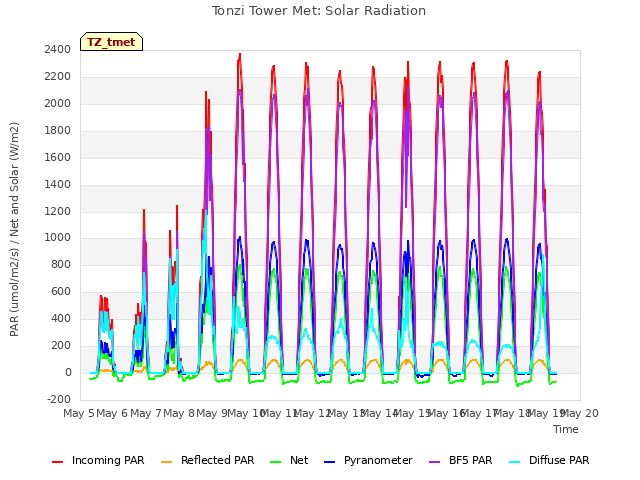Image resolution: width=640 pixels, height=480 pixels.
Task: Click the 1400 y-axis tick label
Action: pos(58,184)
